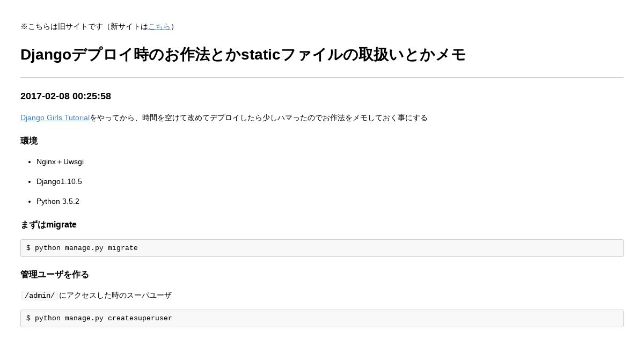
Task: Click the horizontal divider under the title
Action: coord(322,77)
